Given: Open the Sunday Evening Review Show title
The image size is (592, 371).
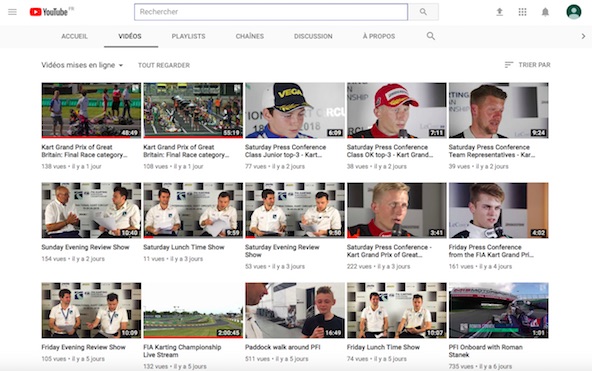Looking at the screenshot, I should coord(85,247).
